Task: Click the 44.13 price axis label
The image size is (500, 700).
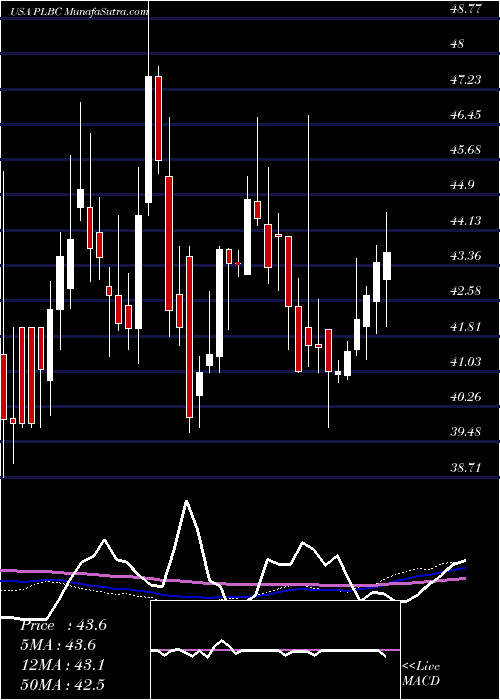Action: [x=466, y=220]
